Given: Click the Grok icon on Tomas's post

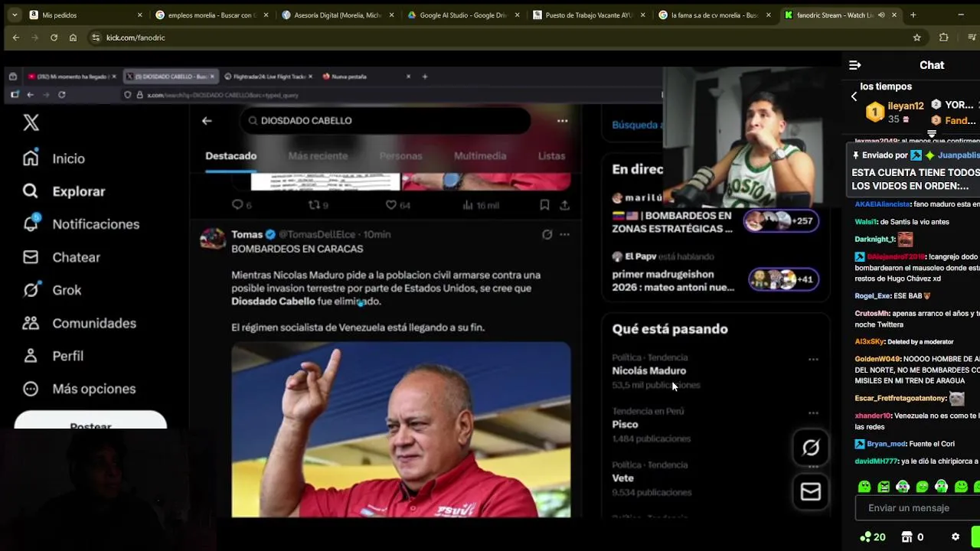Looking at the screenshot, I should click(547, 235).
